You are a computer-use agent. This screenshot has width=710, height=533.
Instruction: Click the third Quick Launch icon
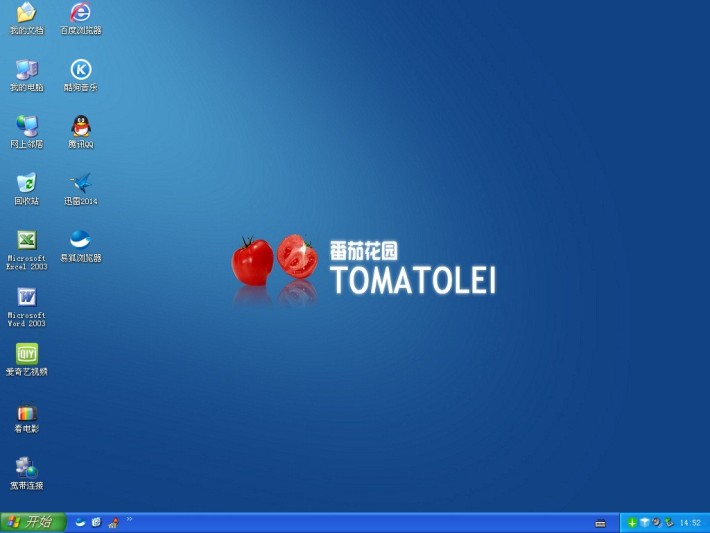coord(113,523)
